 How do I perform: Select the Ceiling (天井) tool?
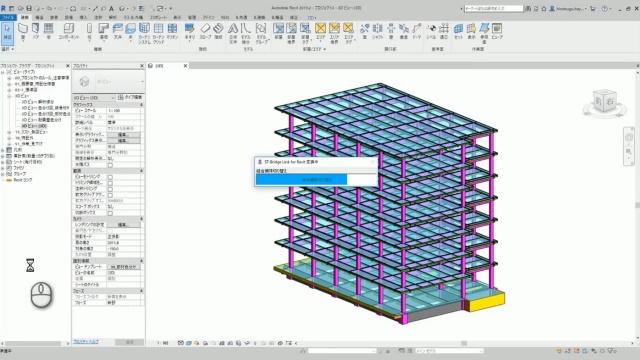click(x=118, y=31)
